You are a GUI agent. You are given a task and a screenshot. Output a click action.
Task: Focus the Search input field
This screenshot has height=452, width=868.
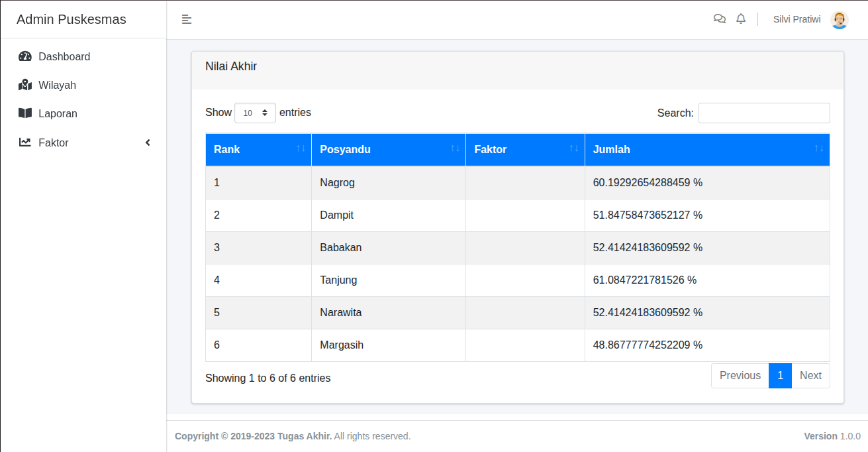tap(764, 113)
